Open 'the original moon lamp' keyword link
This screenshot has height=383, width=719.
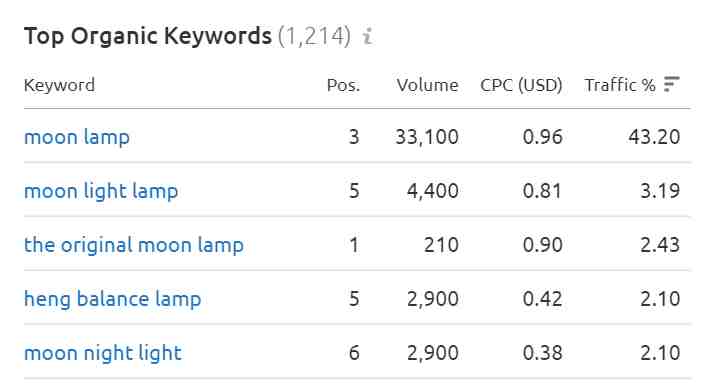click(133, 244)
